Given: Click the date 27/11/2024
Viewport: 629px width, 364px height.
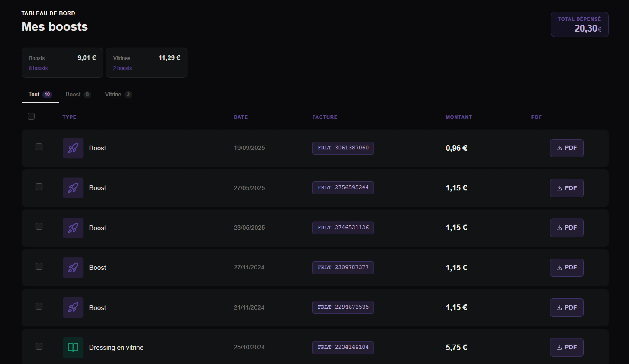Looking at the screenshot, I should coord(249,267).
